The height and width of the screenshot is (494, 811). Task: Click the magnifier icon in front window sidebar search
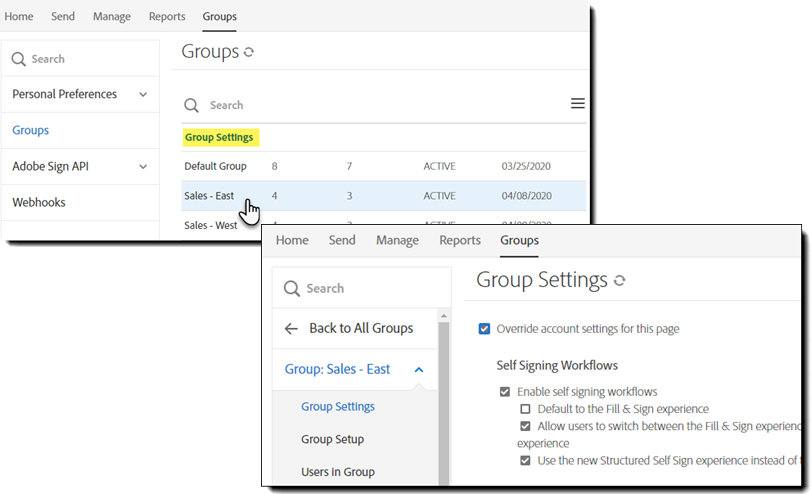click(292, 288)
